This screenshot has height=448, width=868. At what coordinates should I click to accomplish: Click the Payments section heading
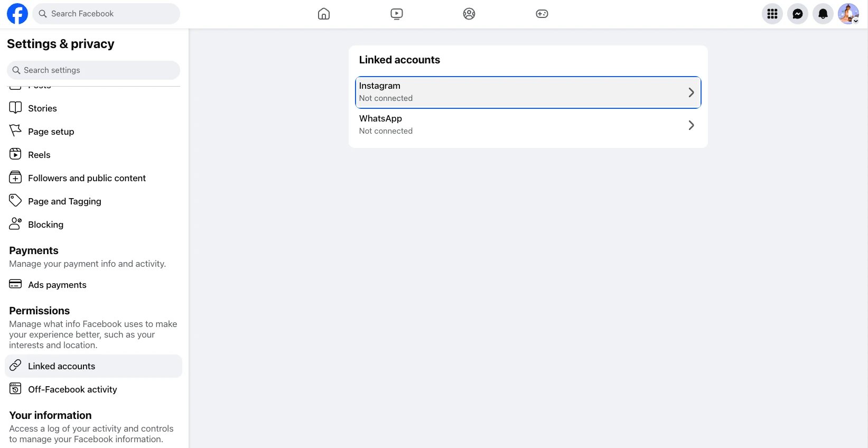[34, 250]
